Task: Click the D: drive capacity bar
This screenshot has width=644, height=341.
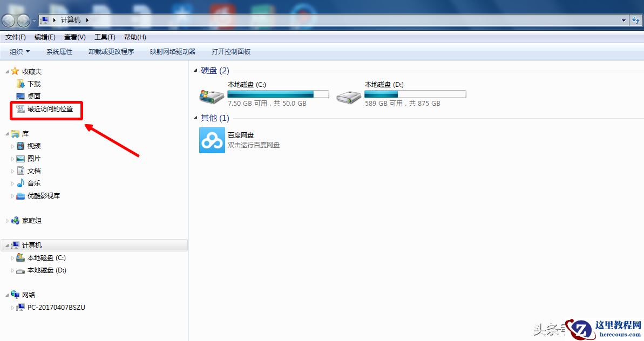Action: click(415, 94)
